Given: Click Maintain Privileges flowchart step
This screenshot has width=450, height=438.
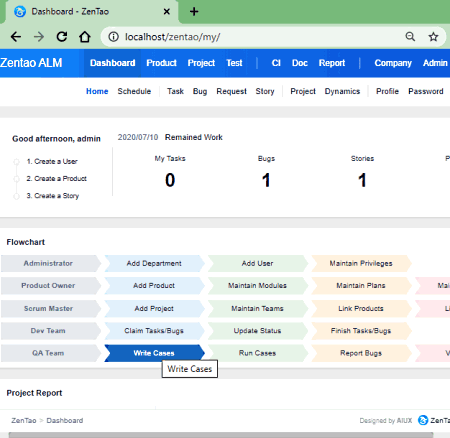Looking at the screenshot, I should click(x=361, y=263).
